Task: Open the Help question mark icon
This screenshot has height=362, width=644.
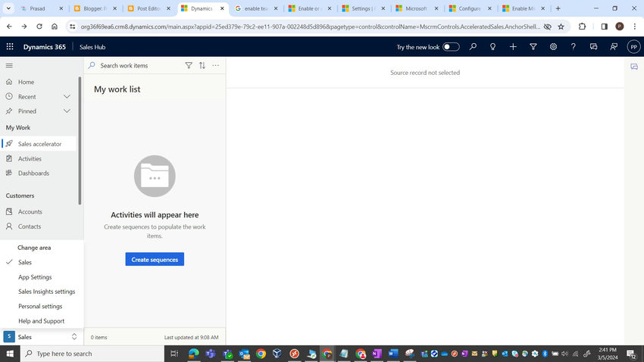Action: click(574, 47)
